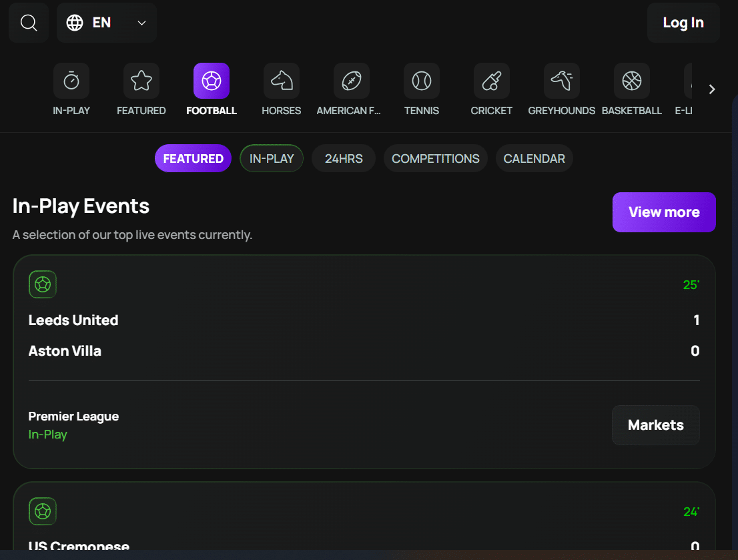Open the Cricket sport icon
The height and width of the screenshot is (560, 738).
tap(492, 81)
